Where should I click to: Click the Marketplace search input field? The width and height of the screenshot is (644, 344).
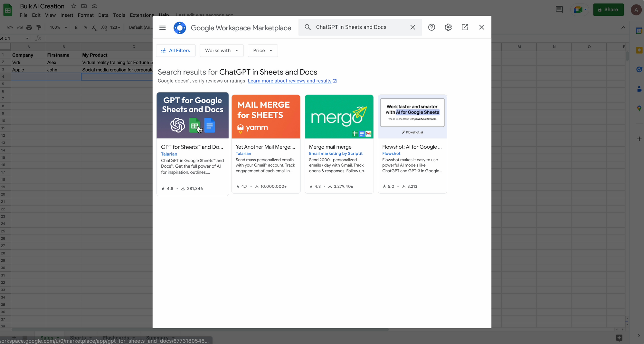[359, 27]
